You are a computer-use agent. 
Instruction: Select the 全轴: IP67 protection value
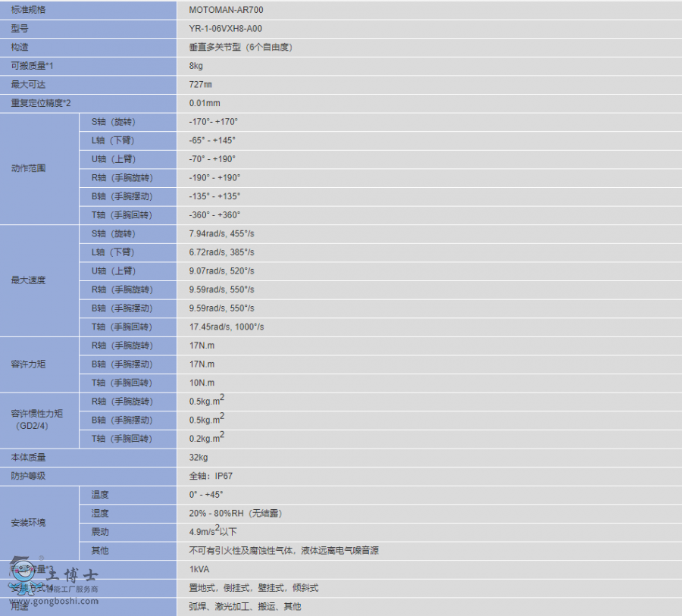pyautogui.click(x=211, y=476)
